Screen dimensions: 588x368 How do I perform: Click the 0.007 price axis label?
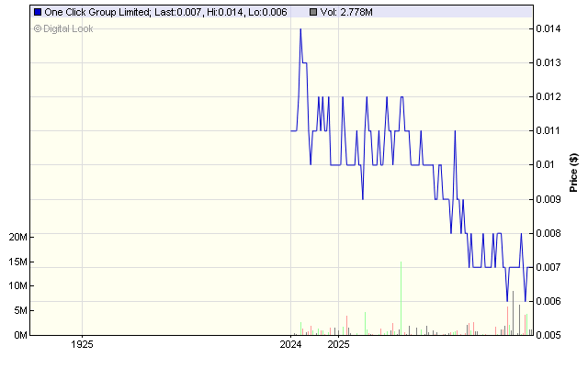pyautogui.click(x=548, y=267)
